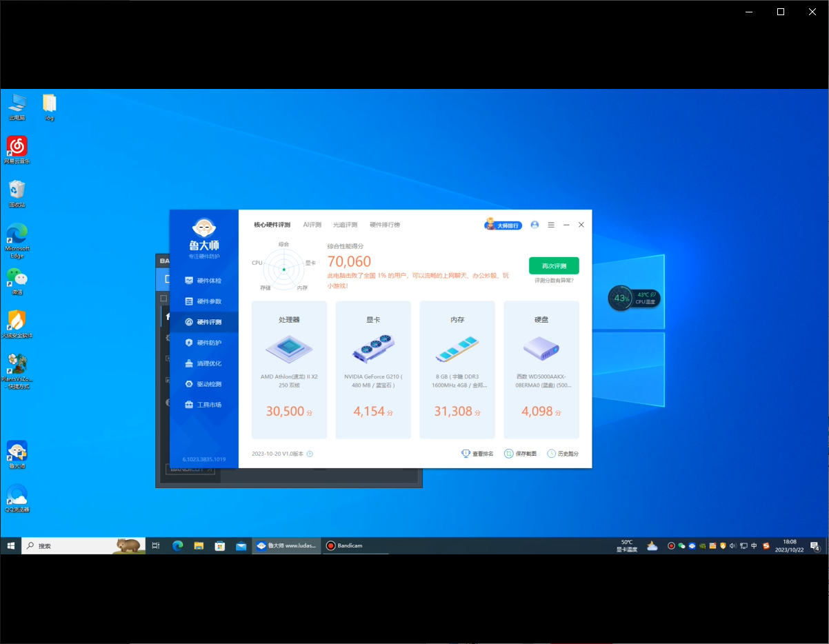Click the 评测分数有异常? link
The image size is (829, 644).
554,281
